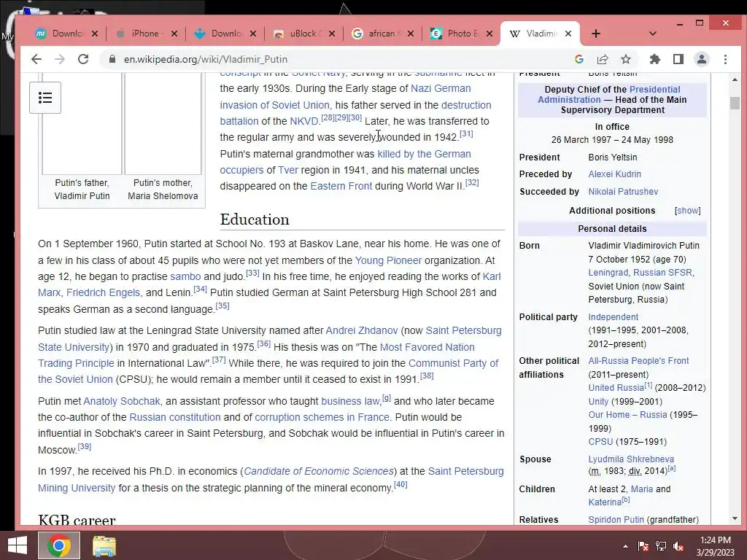
Task: Open the Windows Start menu
Action: click(x=18, y=545)
